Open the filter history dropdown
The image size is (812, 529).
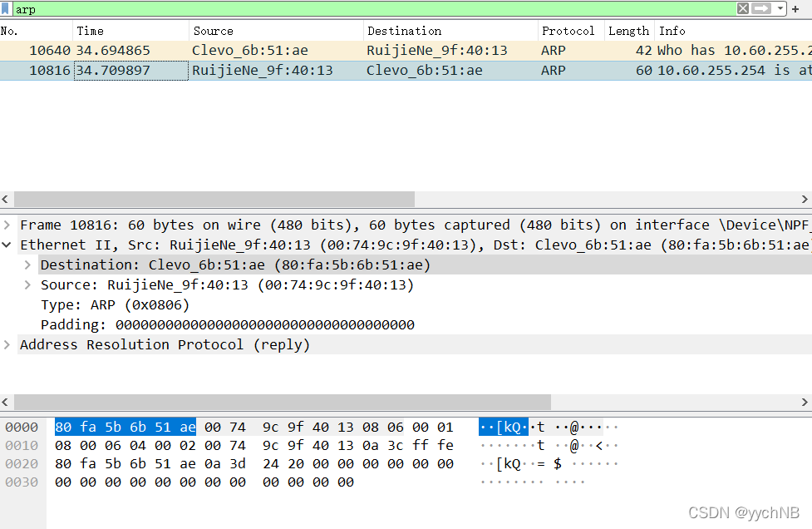tap(780, 8)
